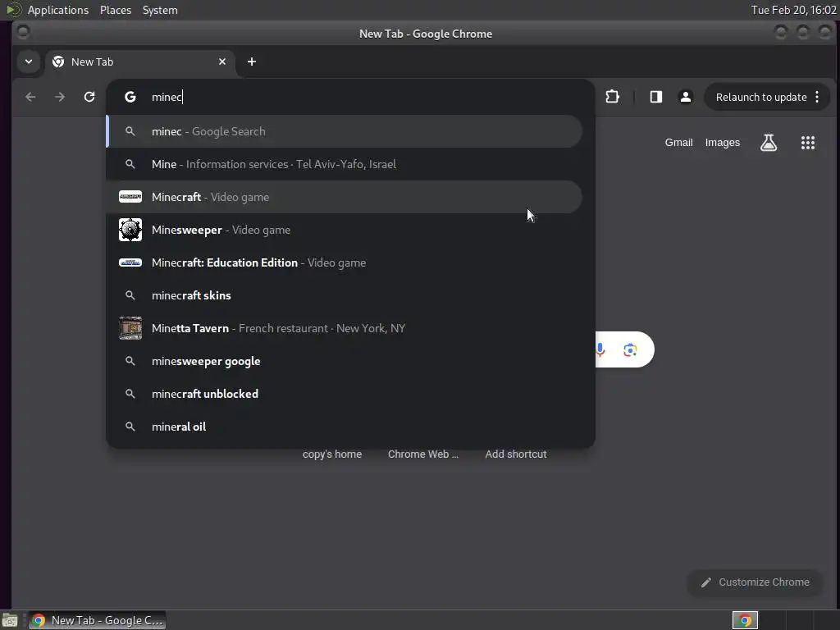Select the 'Minetta Tavern' suggestion

345,328
